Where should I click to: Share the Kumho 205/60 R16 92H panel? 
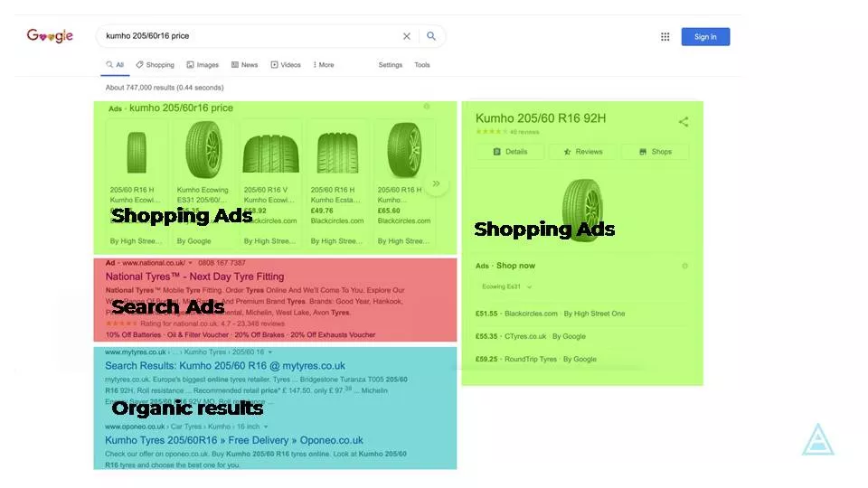tap(684, 122)
